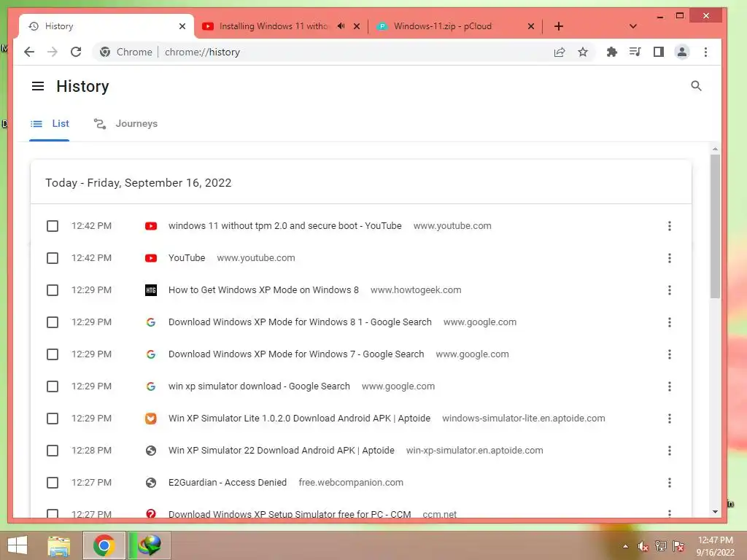Check the Win XP Simulator 22 entry checkbox
The image size is (747, 560).
tap(53, 451)
